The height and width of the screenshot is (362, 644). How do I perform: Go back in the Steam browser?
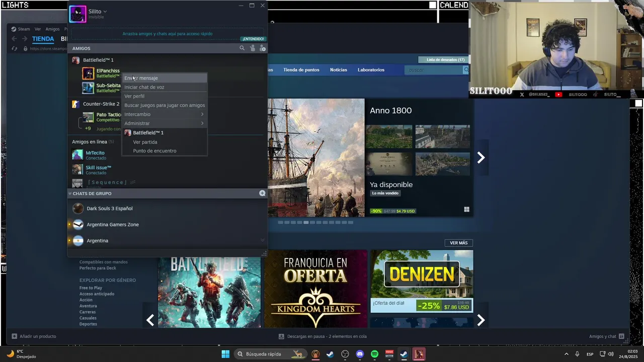14,39
